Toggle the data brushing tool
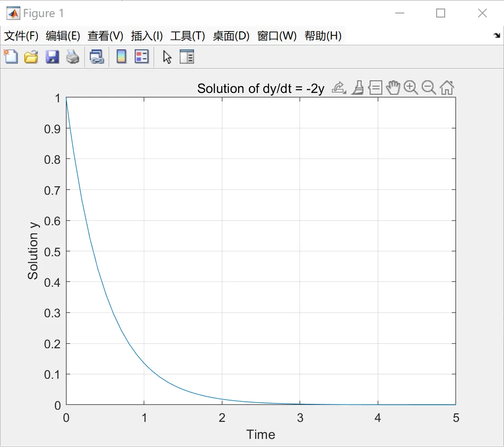This screenshot has height=447, width=504. pos(358,88)
